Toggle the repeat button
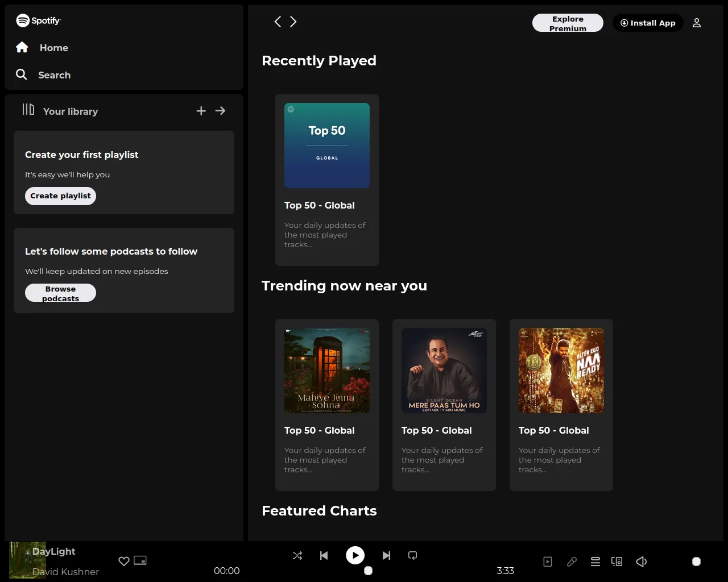The width and height of the screenshot is (728, 582). click(413, 556)
